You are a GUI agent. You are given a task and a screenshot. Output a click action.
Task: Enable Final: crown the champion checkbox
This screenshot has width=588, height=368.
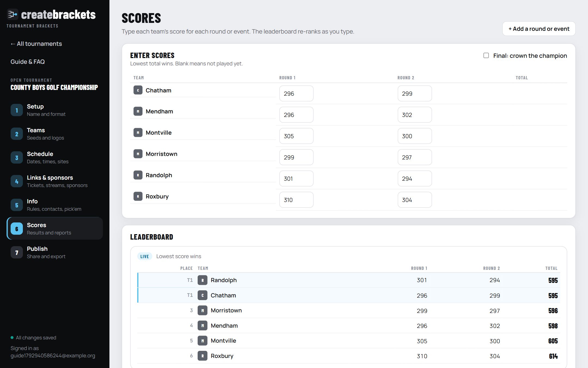[x=486, y=56]
